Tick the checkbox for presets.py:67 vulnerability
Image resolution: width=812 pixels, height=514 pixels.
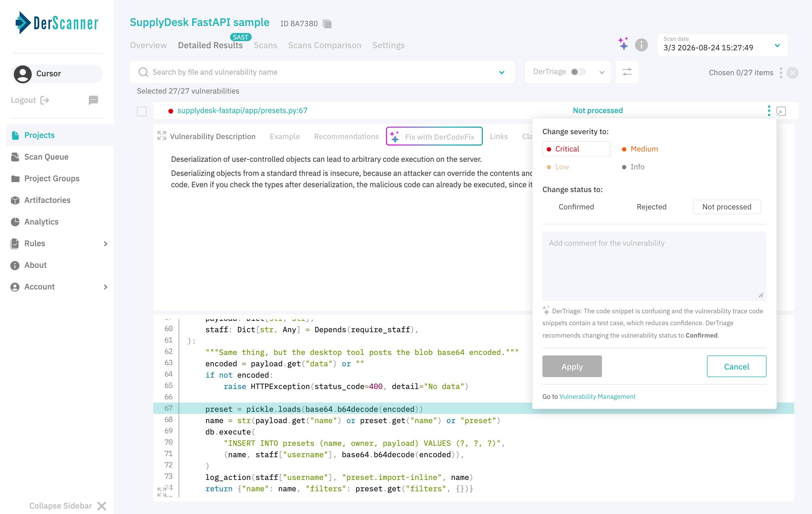pos(142,111)
